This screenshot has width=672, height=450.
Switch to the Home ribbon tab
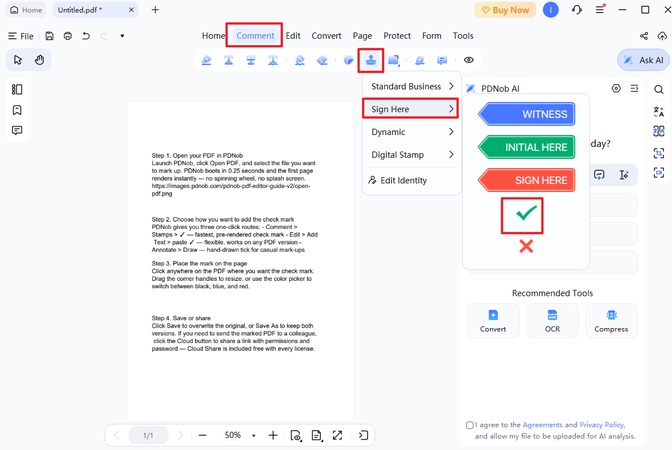tap(213, 36)
